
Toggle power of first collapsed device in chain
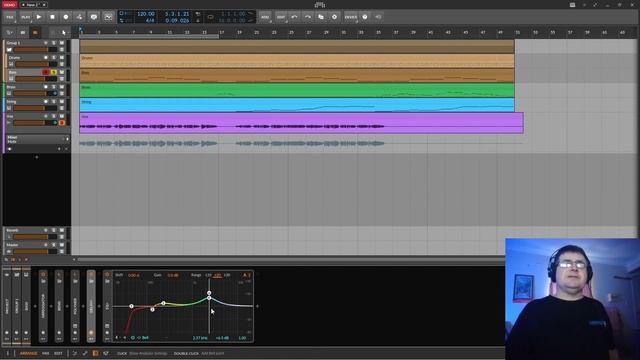coord(43,274)
